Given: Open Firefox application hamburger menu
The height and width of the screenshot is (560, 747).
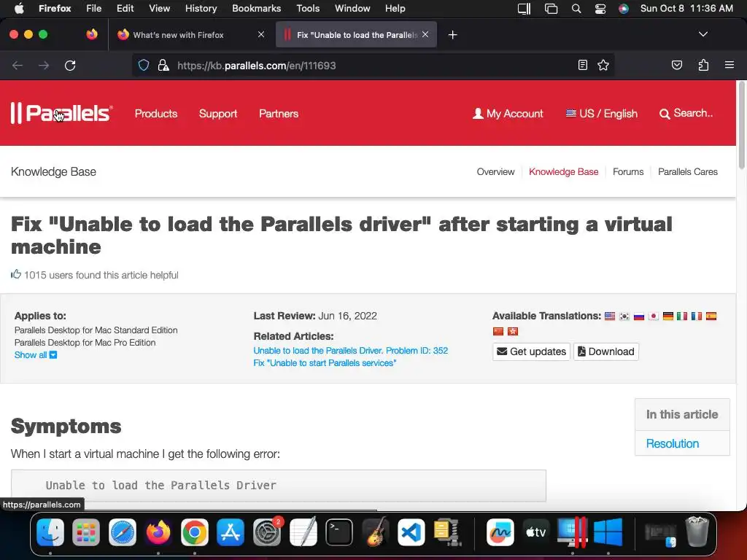Looking at the screenshot, I should 729,65.
